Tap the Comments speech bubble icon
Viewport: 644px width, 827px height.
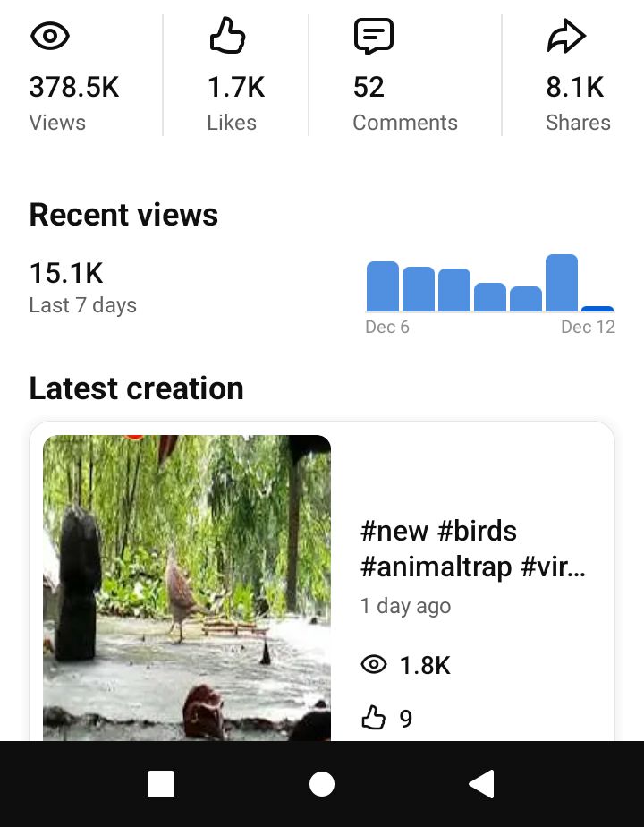[x=373, y=37]
